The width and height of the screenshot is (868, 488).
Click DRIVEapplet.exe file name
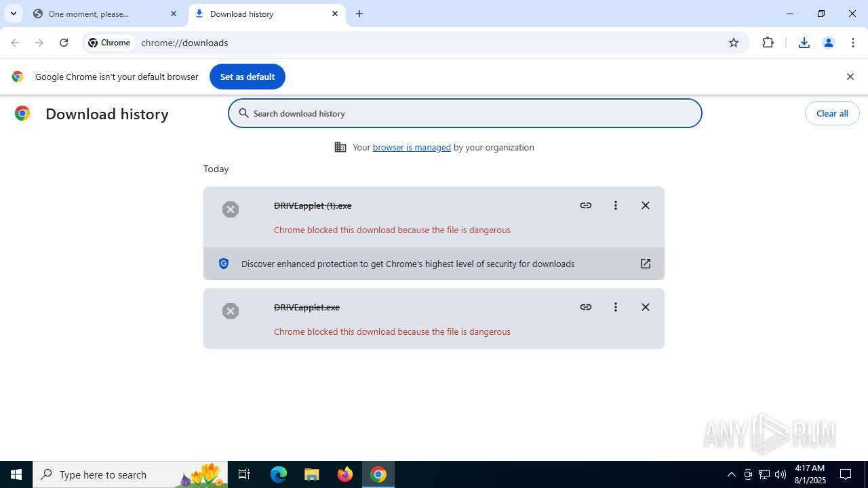point(307,307)
